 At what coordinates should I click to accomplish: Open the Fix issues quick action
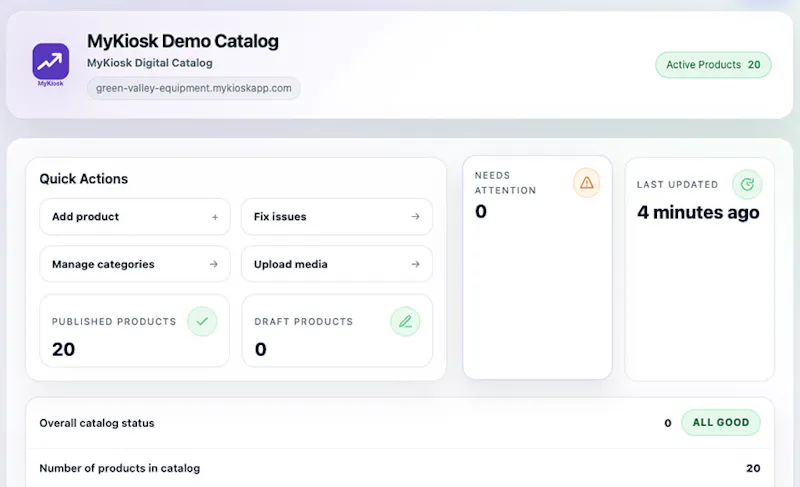tap(337, 217)
